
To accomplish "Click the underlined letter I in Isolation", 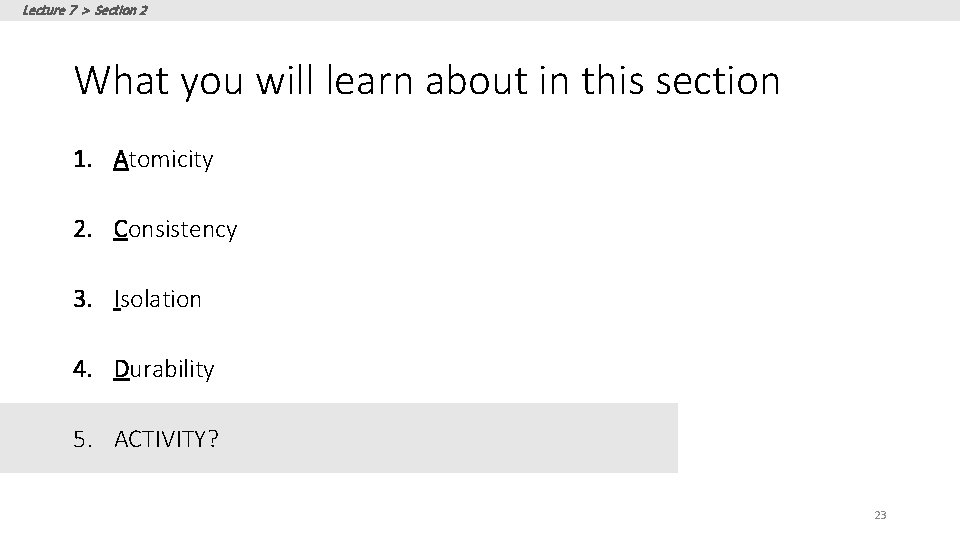I will tap(116, 299).
